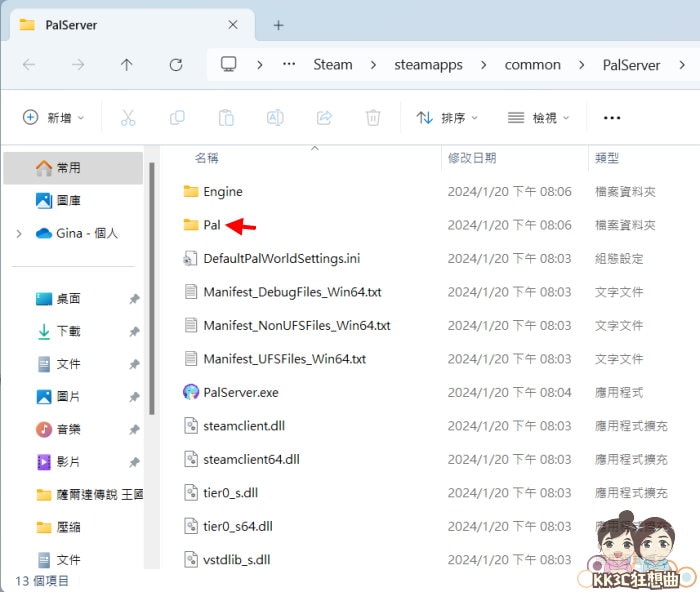Sort by the 類型 column header

pos(607,158)
